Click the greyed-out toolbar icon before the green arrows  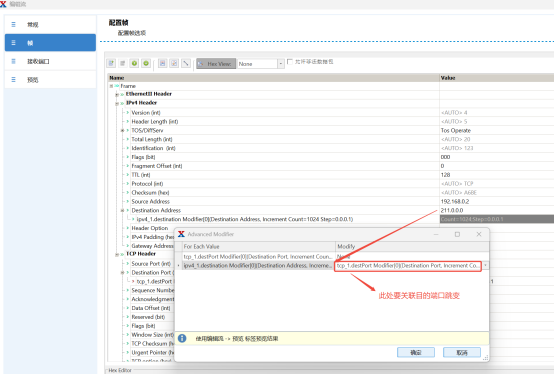[123, 63]
